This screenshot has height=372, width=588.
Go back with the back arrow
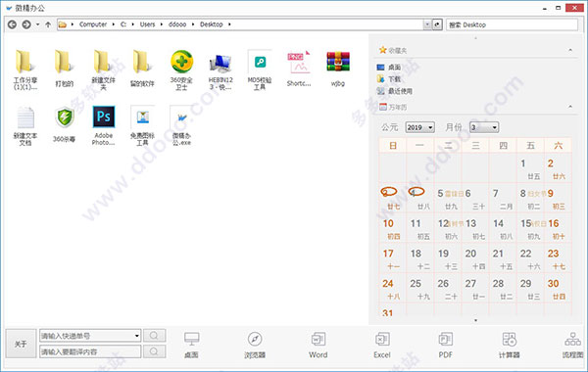[12, 24]
